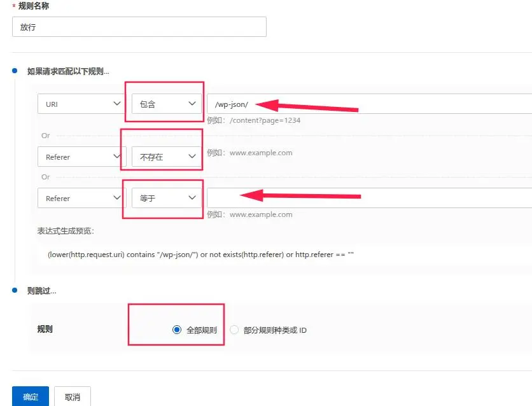This screenshot has height=406, width=532.
Task: Expand the 等于 operator dropdown
Action: 167,198
